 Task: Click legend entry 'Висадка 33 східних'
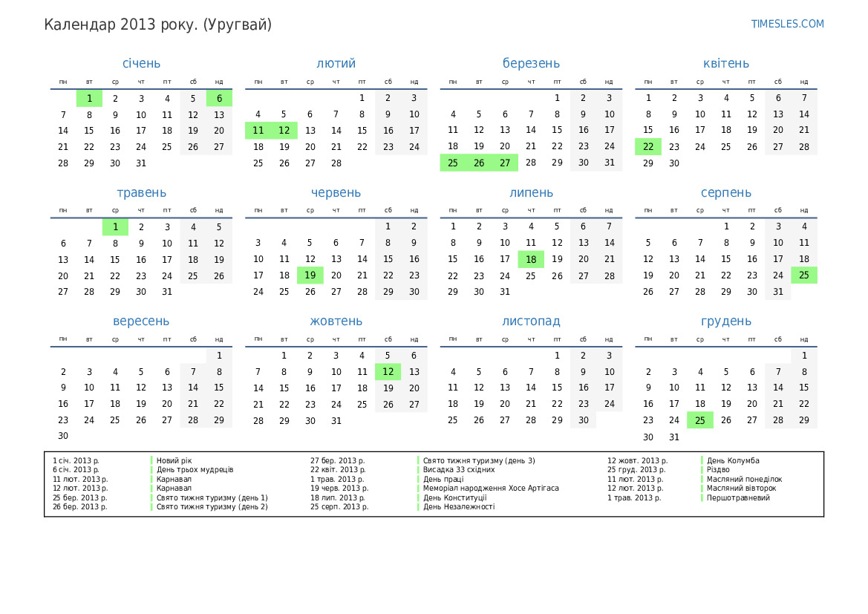coord(459,469)
